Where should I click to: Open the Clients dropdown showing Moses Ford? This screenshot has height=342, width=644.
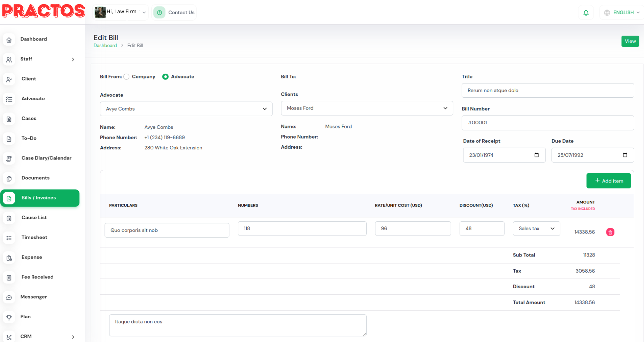tap(367, 108)
